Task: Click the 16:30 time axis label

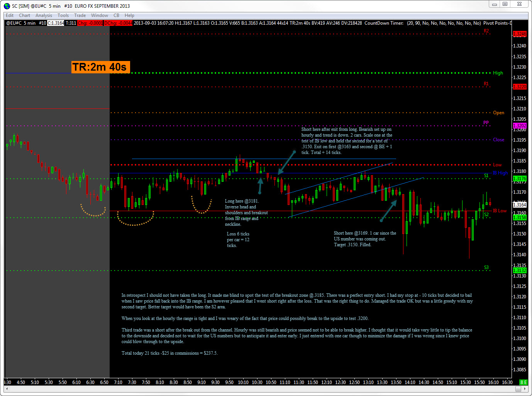Action: pyautogui.click(x=507, y=382)
